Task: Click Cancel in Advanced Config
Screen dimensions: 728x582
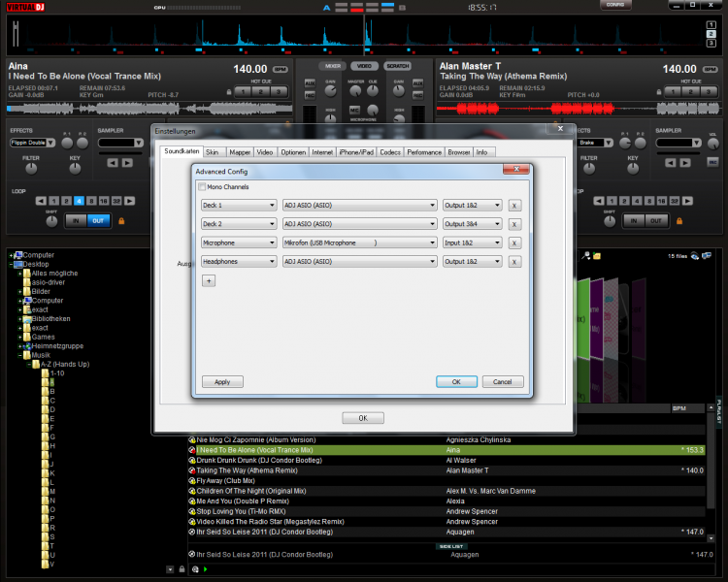Action: 503,382
